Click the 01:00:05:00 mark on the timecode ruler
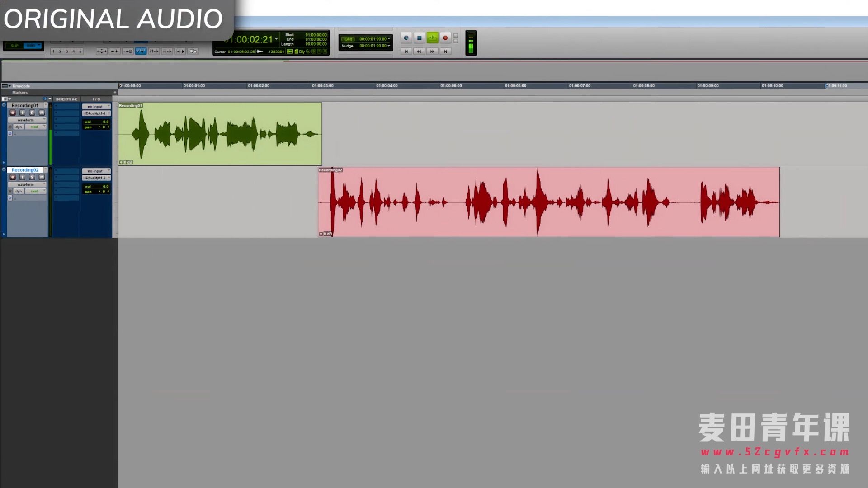This screenshot has width=868, height=488. pos(451,86)
